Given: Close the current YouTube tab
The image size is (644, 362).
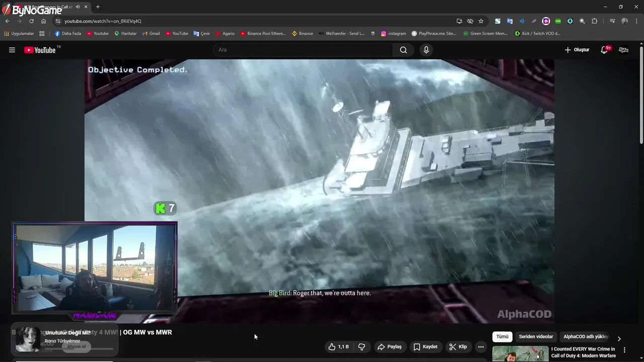Looking at the screenshot, I should [x=86, y=7].
